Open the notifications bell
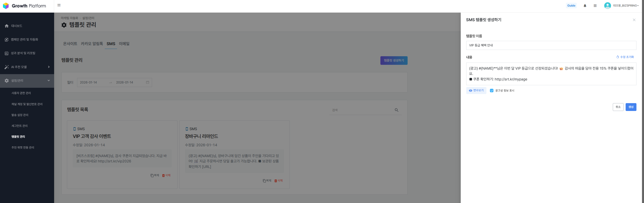 [585, 6]
